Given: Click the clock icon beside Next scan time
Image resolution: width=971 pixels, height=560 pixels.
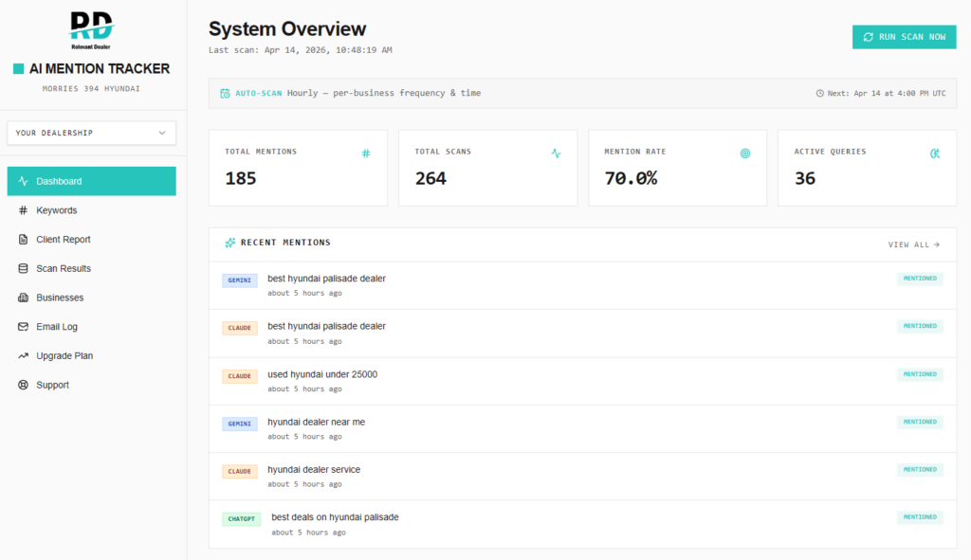Looking at the screenshot, I should [820, 94].
